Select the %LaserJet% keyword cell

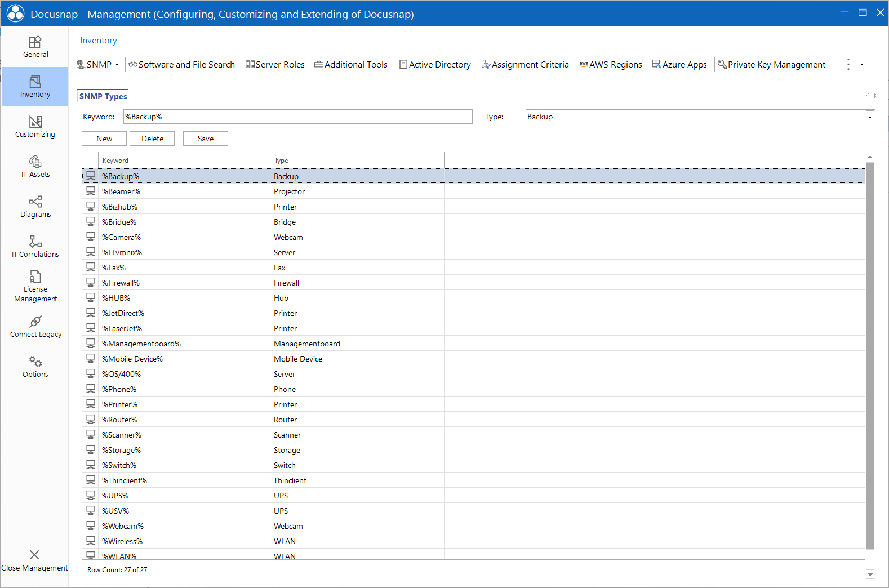[x=184, y=328]
